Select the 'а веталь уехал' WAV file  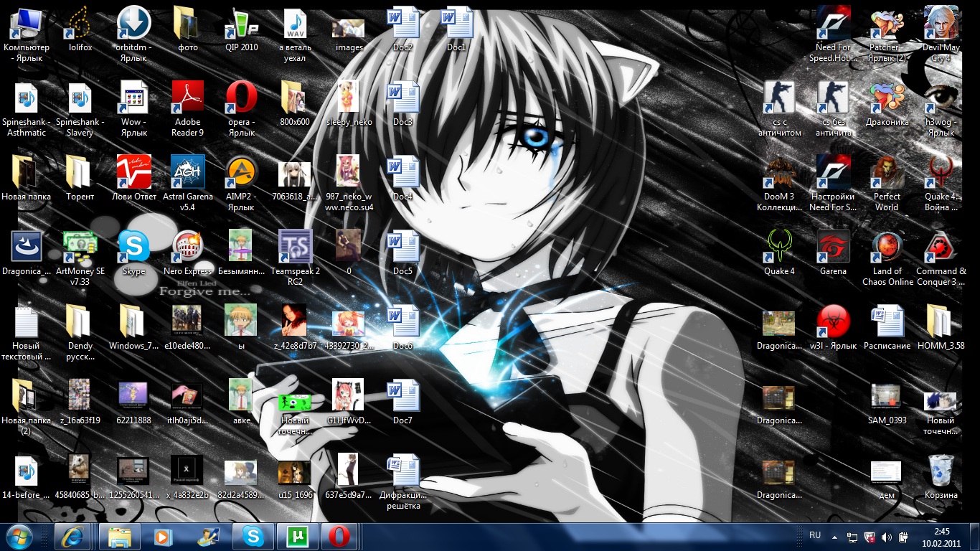[x=295, y=23]
